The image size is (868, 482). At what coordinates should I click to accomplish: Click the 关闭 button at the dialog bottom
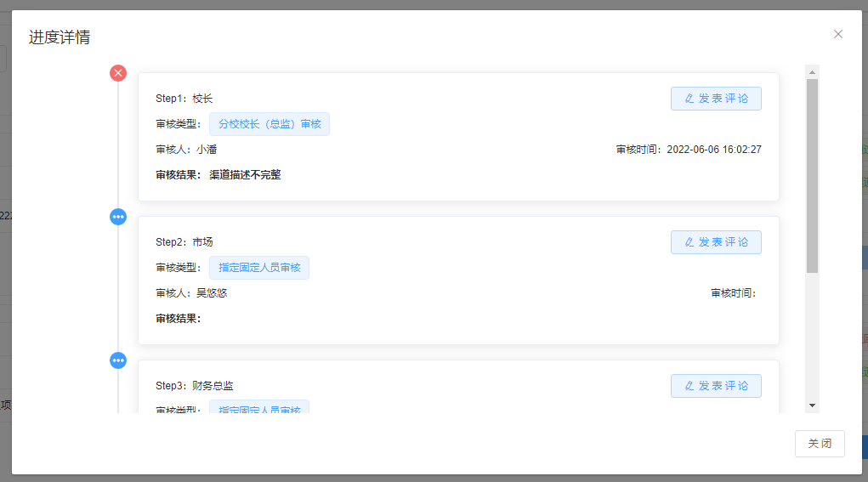(x=820, y=444)
